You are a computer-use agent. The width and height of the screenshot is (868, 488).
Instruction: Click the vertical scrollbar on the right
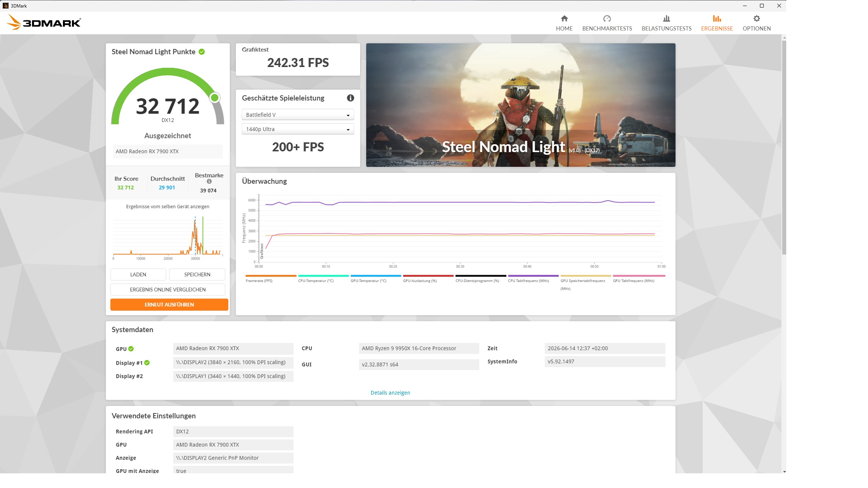point(784,147)
